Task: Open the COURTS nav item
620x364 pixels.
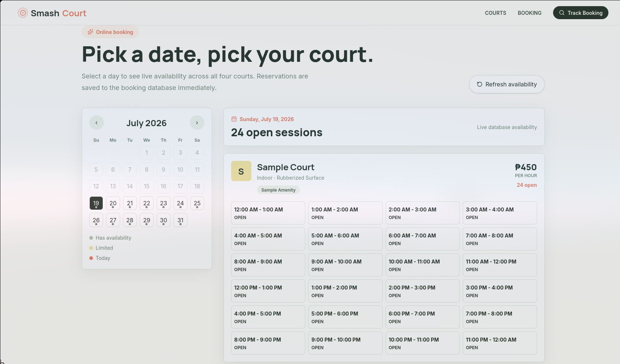Action: click(x=496, y=13)
